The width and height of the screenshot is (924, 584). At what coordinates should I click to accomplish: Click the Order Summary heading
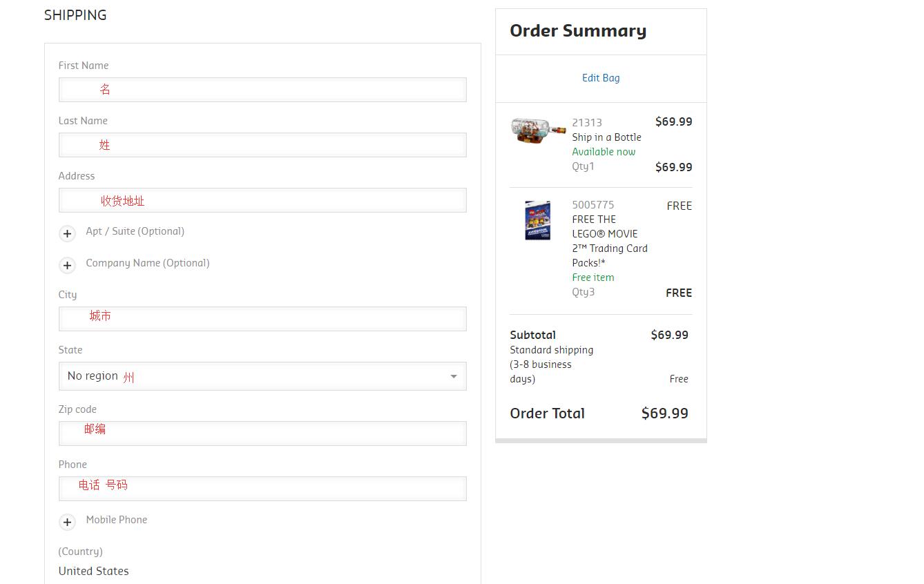(x=578, y=31)
